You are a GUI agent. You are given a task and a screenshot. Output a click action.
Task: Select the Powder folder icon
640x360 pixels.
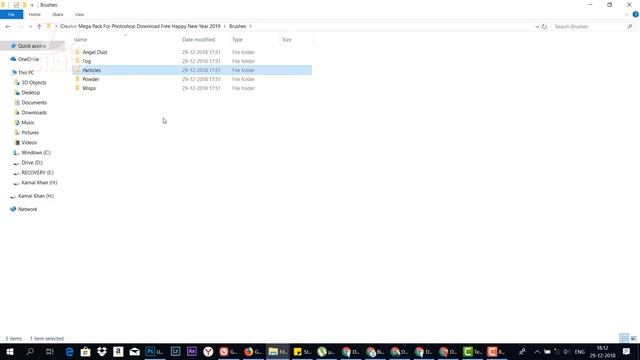tap(78, 79)
